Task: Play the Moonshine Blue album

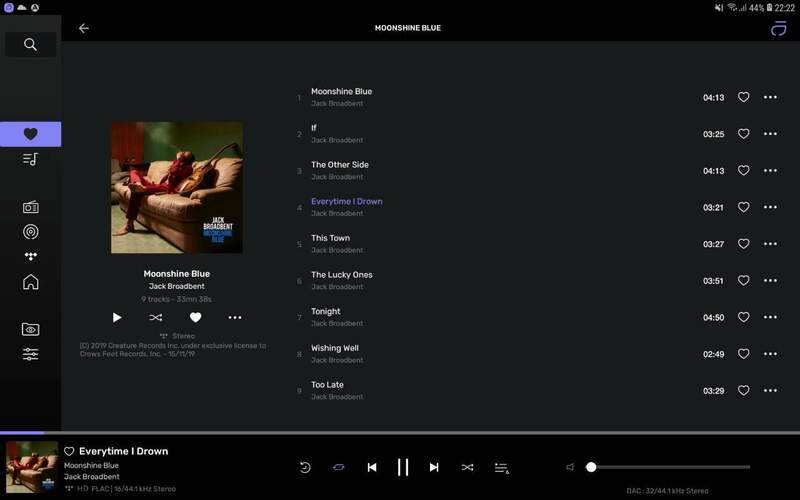Action: tap(117, 317)
